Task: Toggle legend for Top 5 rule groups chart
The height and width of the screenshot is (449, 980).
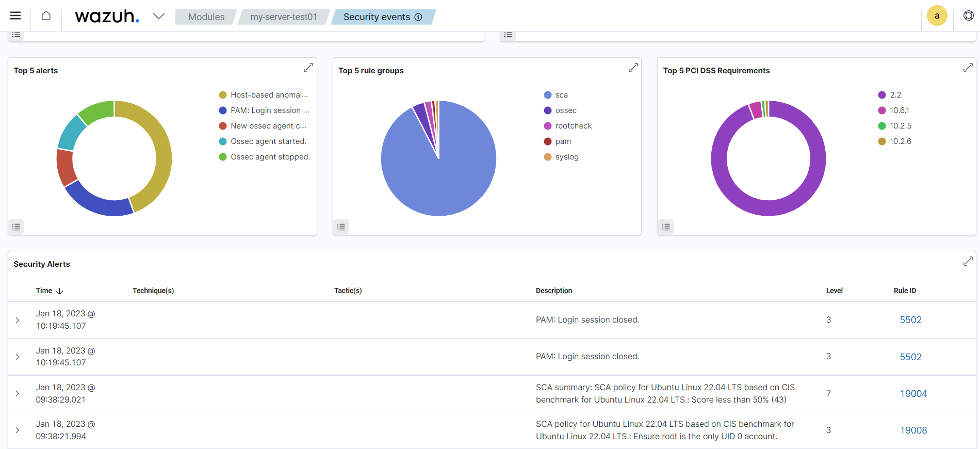Action: (341, 227)
